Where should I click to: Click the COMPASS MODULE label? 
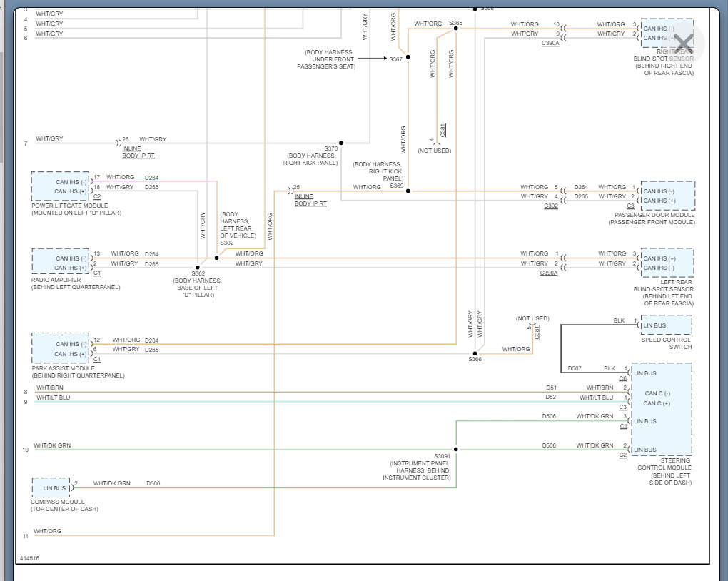[x=58, y=502]
